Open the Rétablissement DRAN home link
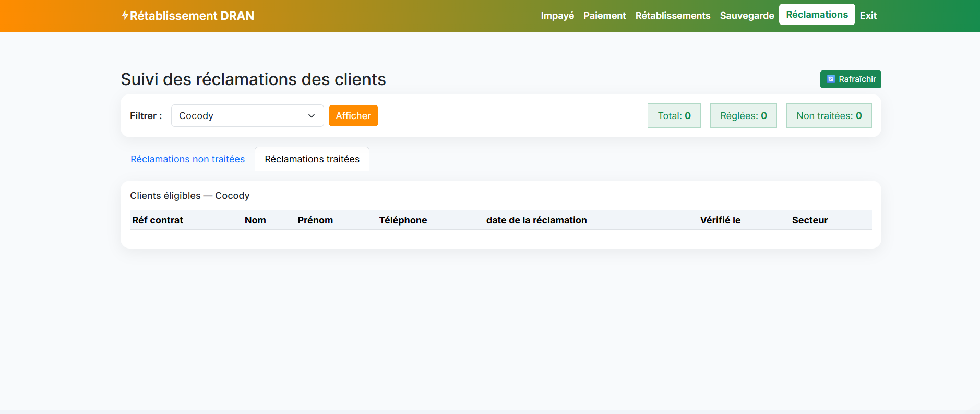 [x=188, y=16]
